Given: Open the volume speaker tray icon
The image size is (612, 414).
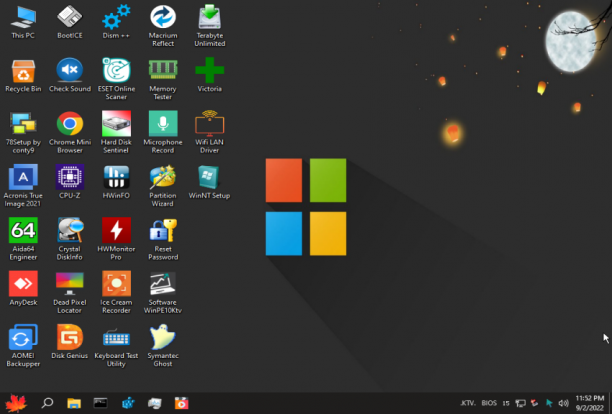Looking at the screenshot, I should (x=563, y=403).
